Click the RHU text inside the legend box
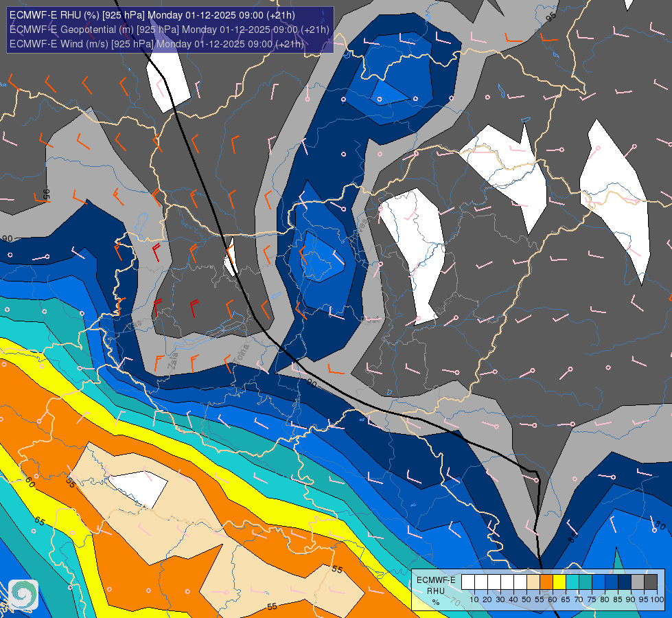This screenshot has height=618, width=672. (436, 591)
